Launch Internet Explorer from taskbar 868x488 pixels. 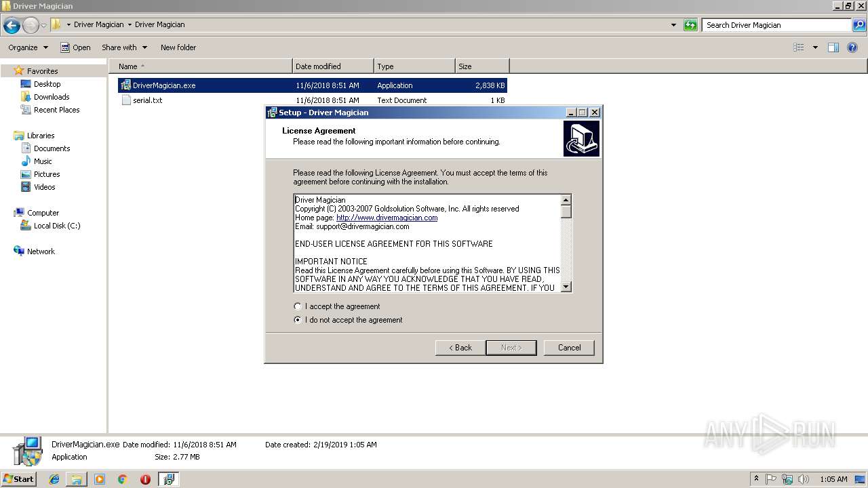[x=54, y=479]
